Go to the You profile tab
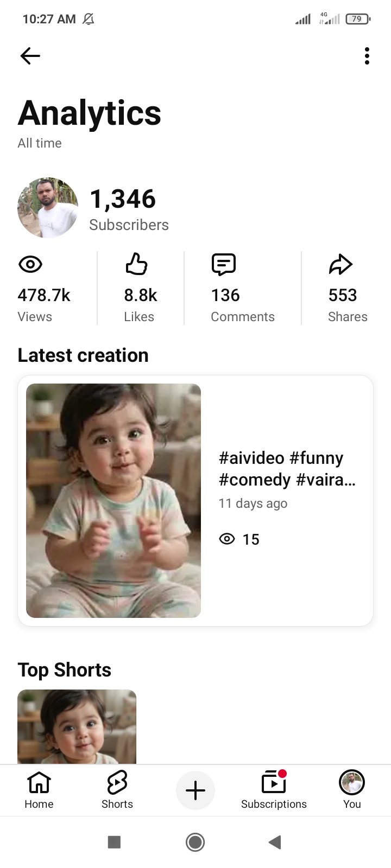The height and width of the screenshot is (868, 391). 352,790
